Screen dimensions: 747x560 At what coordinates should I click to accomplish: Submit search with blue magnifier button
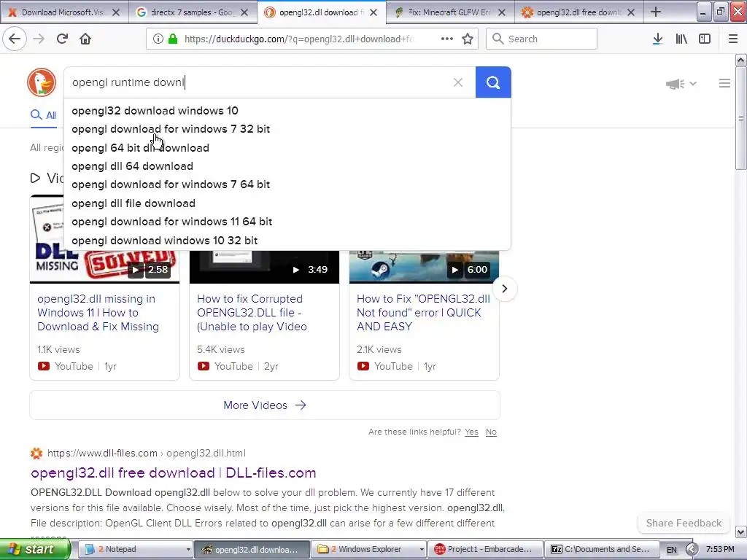(x=493, y=82)
